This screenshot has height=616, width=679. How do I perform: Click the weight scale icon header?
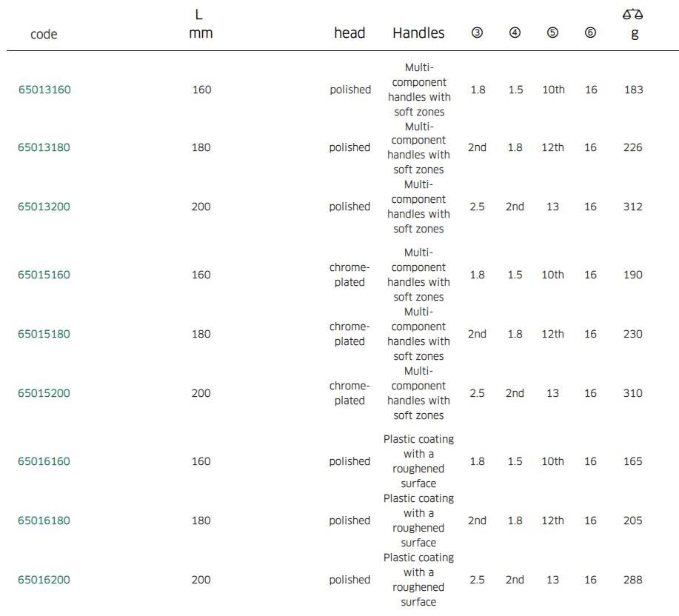coord(634,15)
